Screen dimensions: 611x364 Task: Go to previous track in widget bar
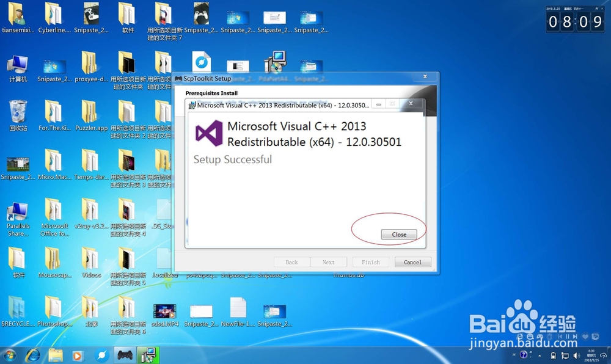(560, 337)
